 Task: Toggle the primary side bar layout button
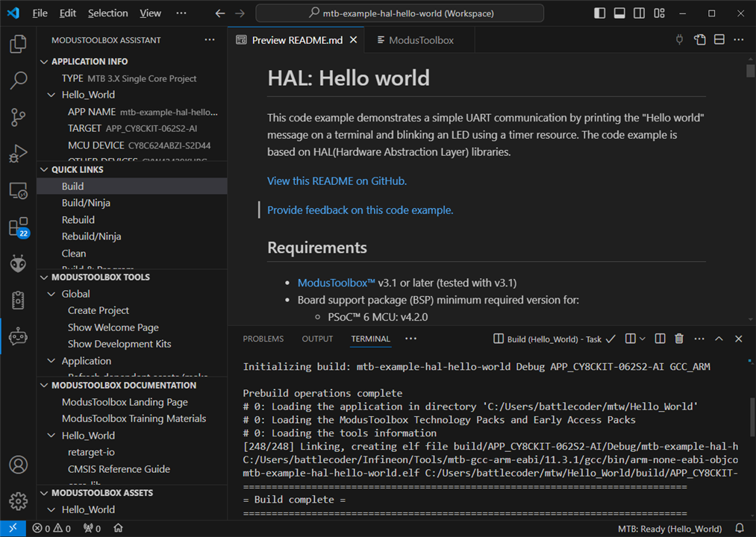[x=600, y=13]
